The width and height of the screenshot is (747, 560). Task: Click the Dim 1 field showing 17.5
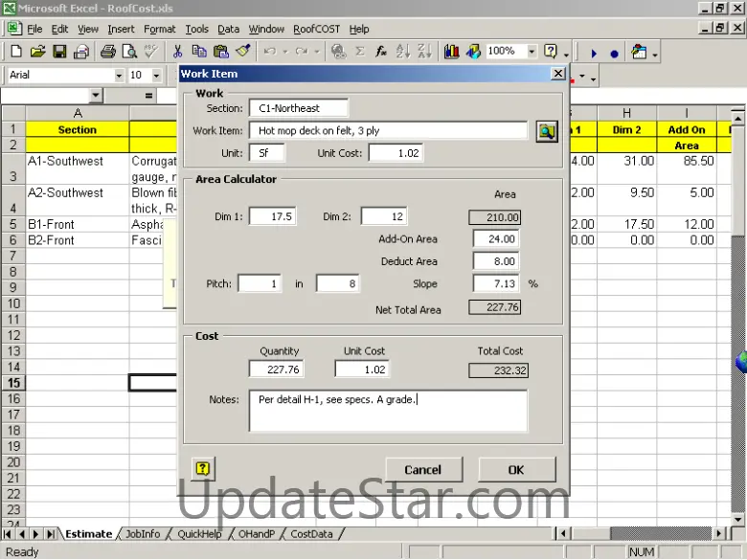coord(273,216)
